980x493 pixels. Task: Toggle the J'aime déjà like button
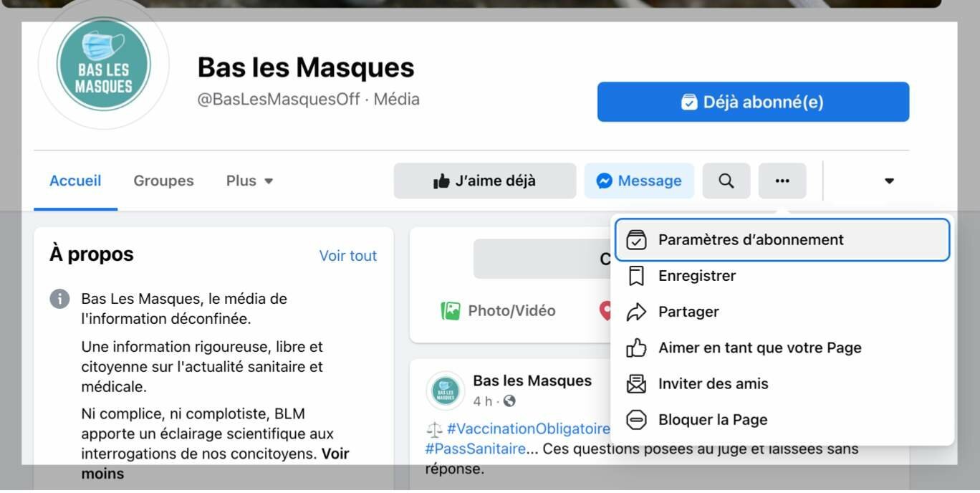tap(485, 181)
